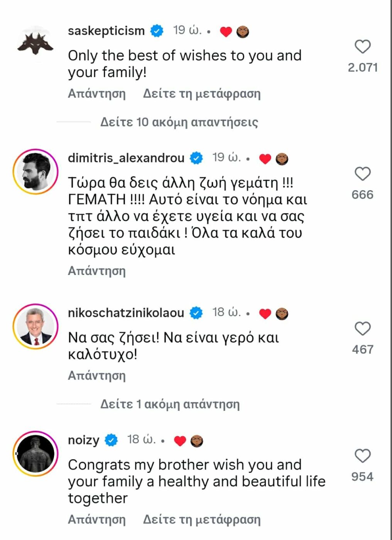See translation of saskepticism's comment
Image resolution: width=392 pixels, height=540 pixels.
(x=202, y=94)
